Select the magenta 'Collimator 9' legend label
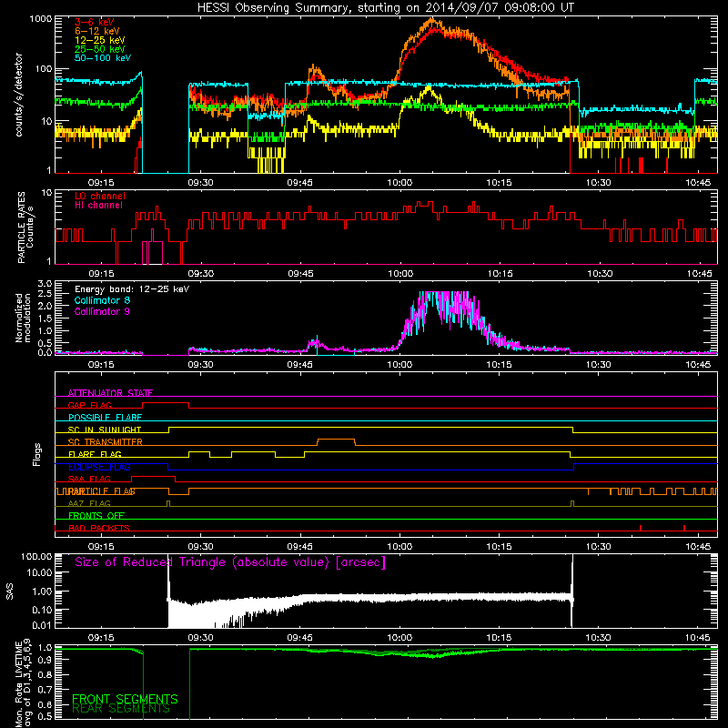 click(102, 311)
